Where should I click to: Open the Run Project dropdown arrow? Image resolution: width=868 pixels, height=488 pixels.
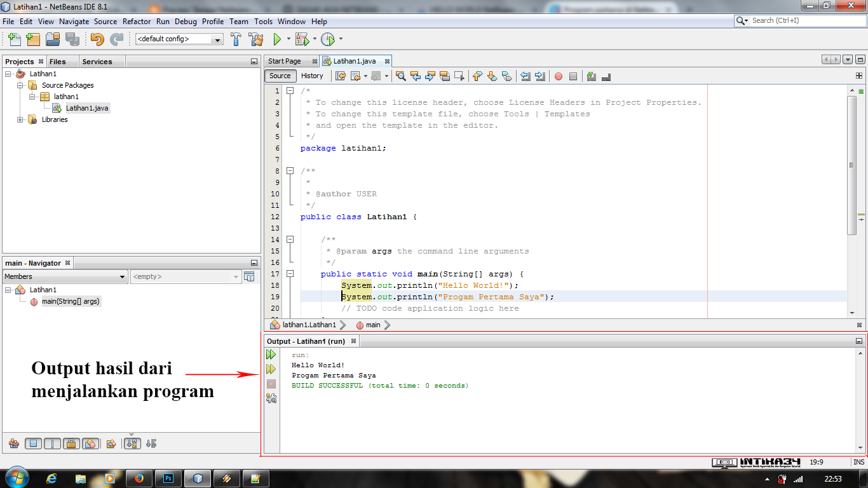click(x=288, y=39)
